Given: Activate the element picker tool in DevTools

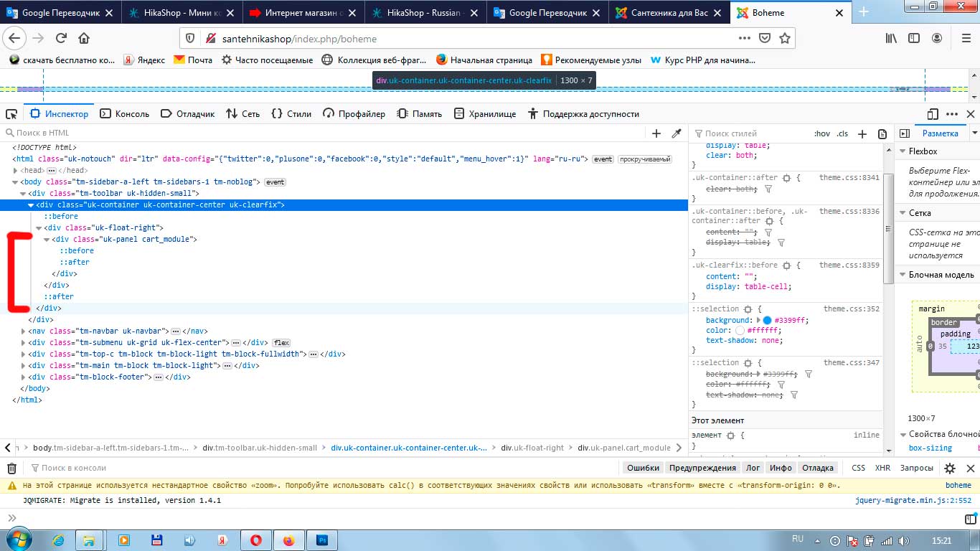Looking at the screenshot, I should (x=11, y=114).
